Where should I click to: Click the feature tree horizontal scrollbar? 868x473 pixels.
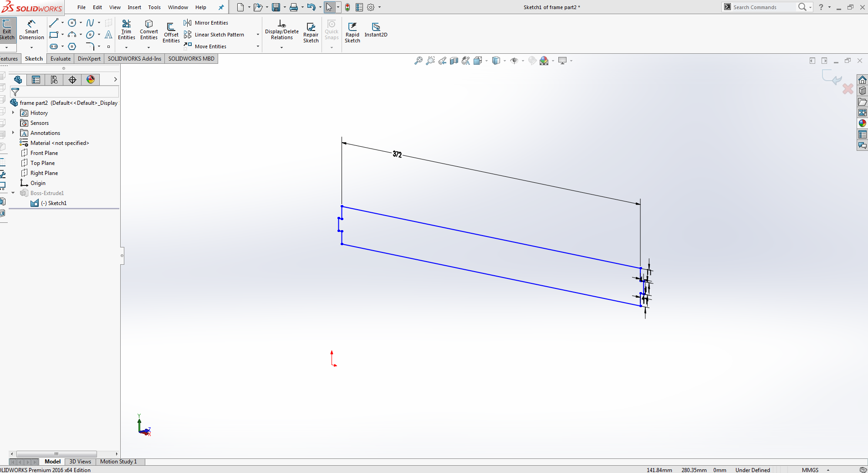point(57,454)
